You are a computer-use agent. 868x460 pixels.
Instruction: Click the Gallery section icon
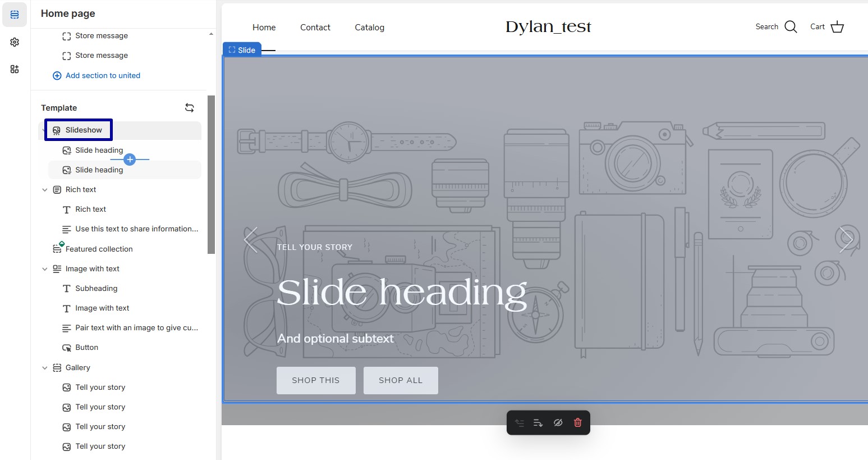pos(57,368)
